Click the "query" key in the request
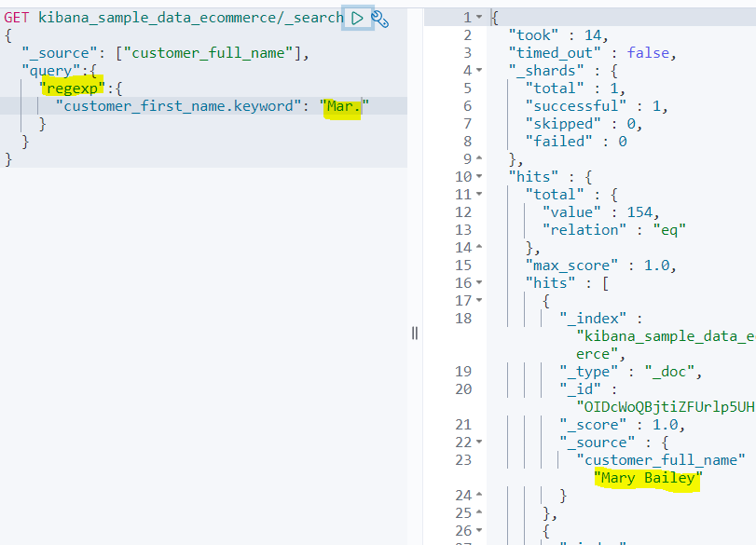 50,71
